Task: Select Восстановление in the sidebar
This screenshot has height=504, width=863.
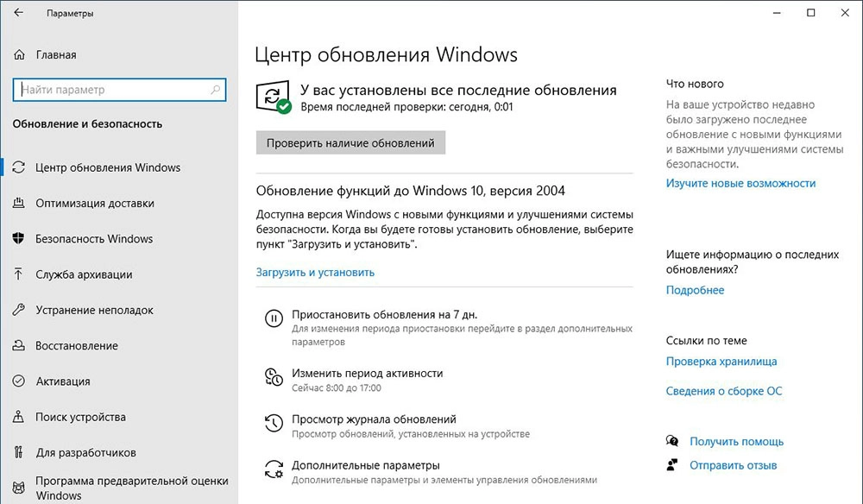Action: [76, 346]
